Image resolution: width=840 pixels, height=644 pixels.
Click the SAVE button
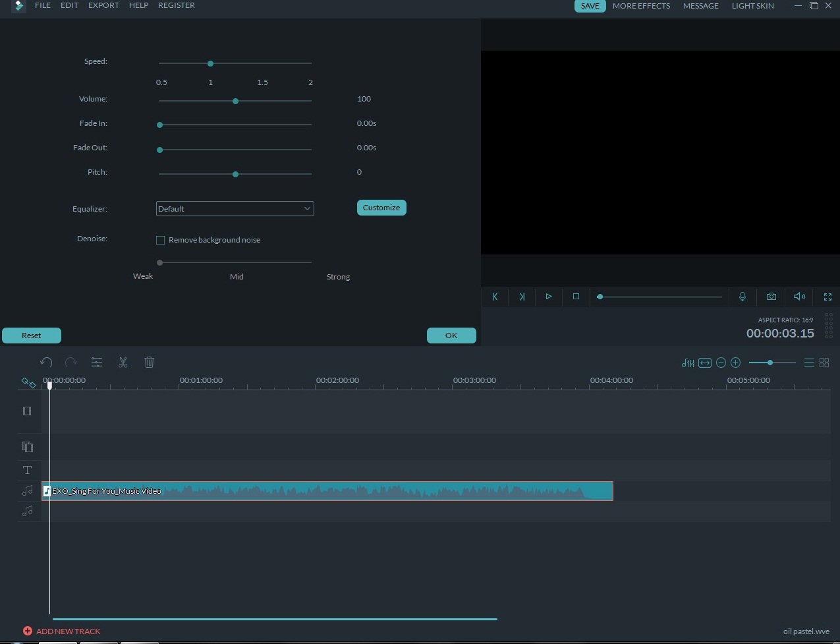[x=590, y=6]
